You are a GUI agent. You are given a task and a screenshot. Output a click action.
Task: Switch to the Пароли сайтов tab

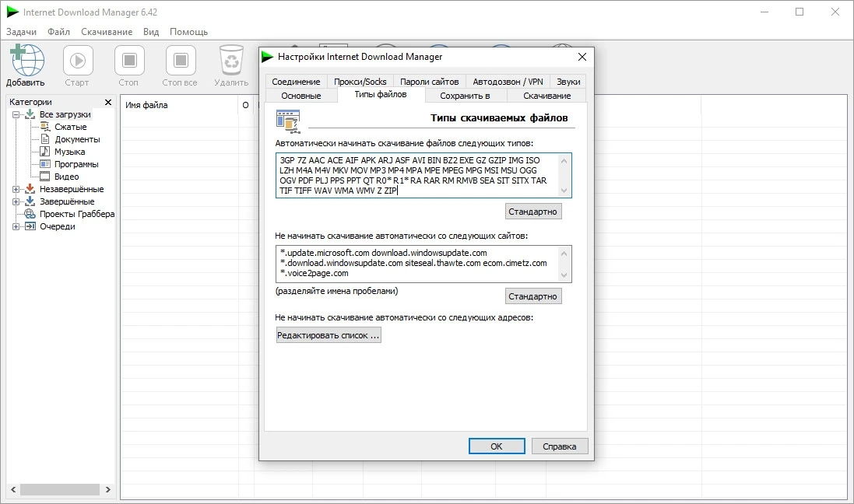(429, 82)
